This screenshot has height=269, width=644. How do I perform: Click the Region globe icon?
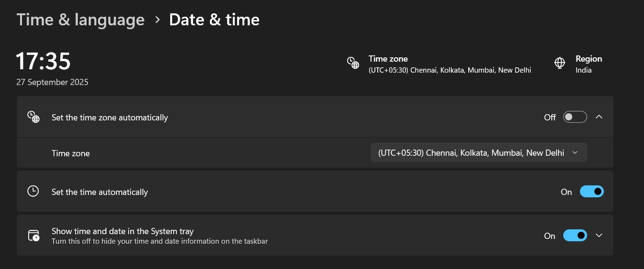pos(559,63)
